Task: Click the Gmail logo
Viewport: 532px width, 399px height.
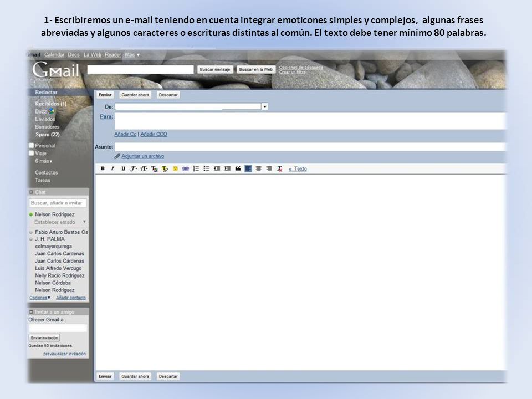Action: pos(55,70)
